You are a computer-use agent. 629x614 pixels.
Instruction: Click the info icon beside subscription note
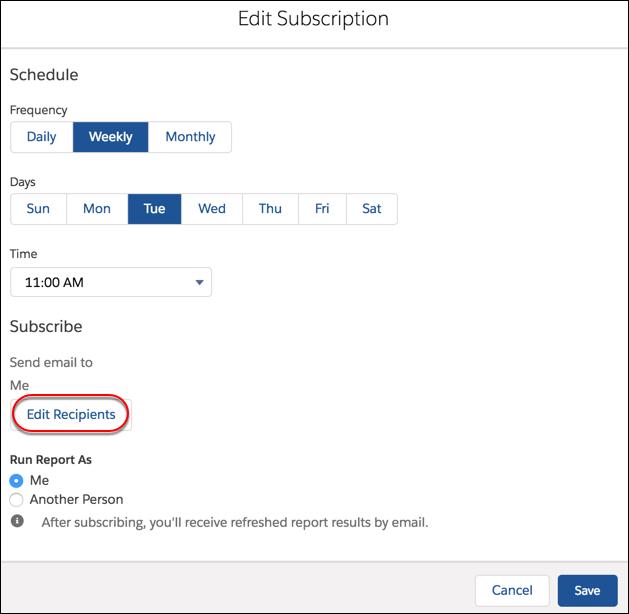point(16,522)
